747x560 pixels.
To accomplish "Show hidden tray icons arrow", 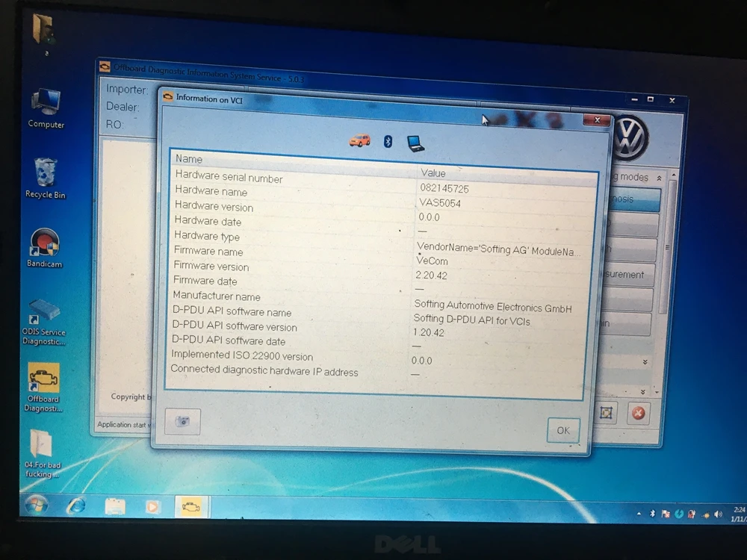I will pyautogui.click(x=639, y=514).
